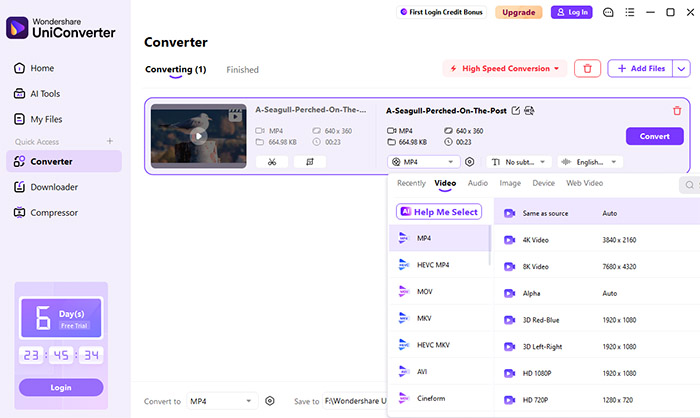
Task: Choose Cineform format
Action: [x=440, y=398]
